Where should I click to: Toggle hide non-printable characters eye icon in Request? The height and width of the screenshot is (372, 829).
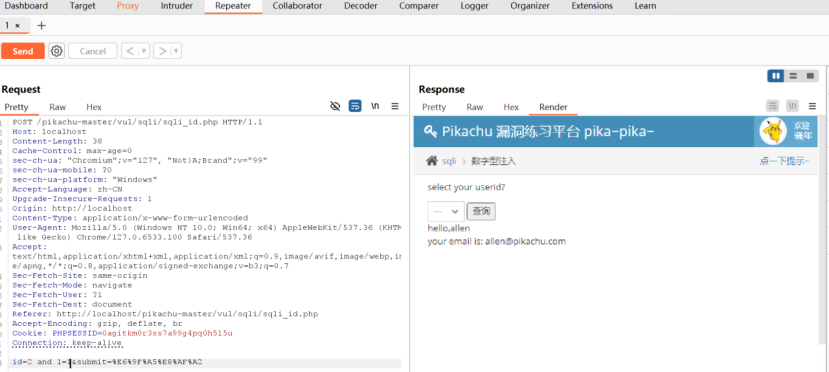pos(335,106)
